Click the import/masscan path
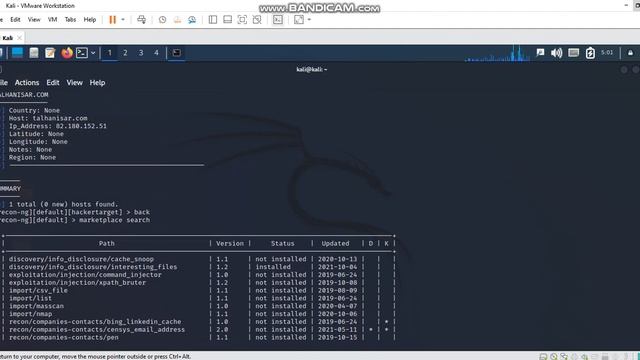The height and width of the screenshot is (360, 640). point(36,306)
